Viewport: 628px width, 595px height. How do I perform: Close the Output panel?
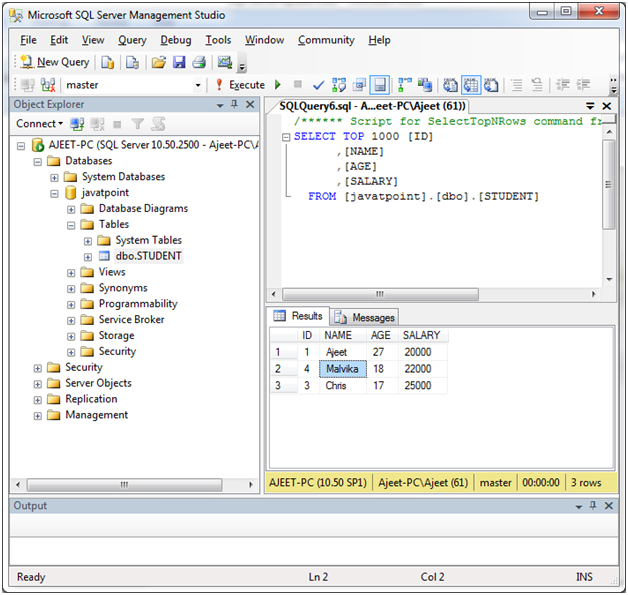click(x=609, y=506)
